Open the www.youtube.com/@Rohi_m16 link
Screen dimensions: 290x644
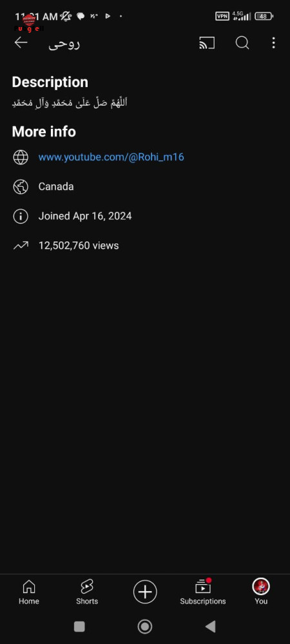(111, 157)
